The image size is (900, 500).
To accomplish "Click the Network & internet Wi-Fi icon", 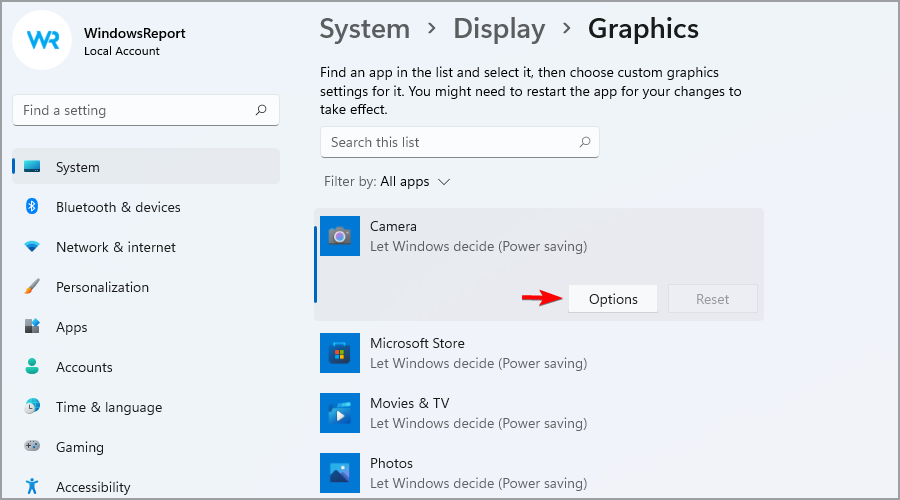I will pos(32,247).
